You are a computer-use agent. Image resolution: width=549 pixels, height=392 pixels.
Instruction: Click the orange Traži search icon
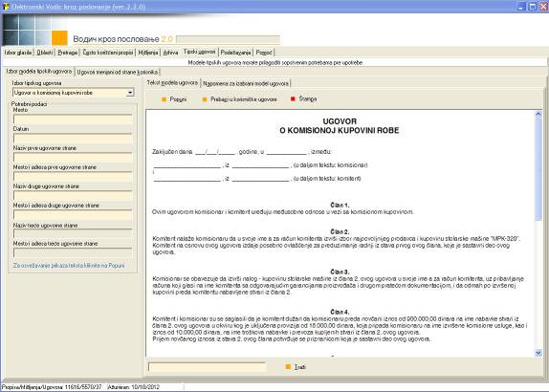[x=288, y=367]
